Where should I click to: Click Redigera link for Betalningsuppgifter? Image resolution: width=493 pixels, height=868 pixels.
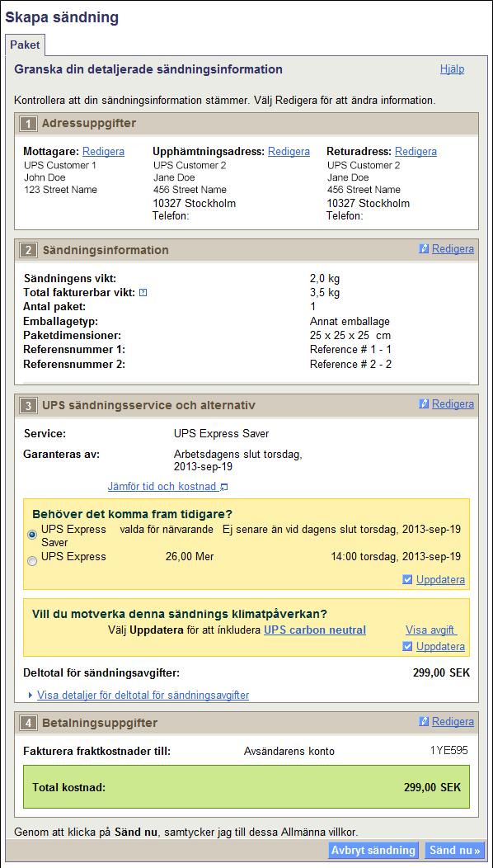[x=453, y=722]
